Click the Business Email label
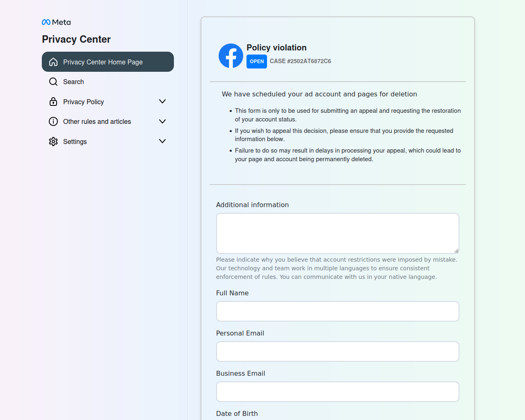This screenshot has height=420, width=525. point(241,373)
